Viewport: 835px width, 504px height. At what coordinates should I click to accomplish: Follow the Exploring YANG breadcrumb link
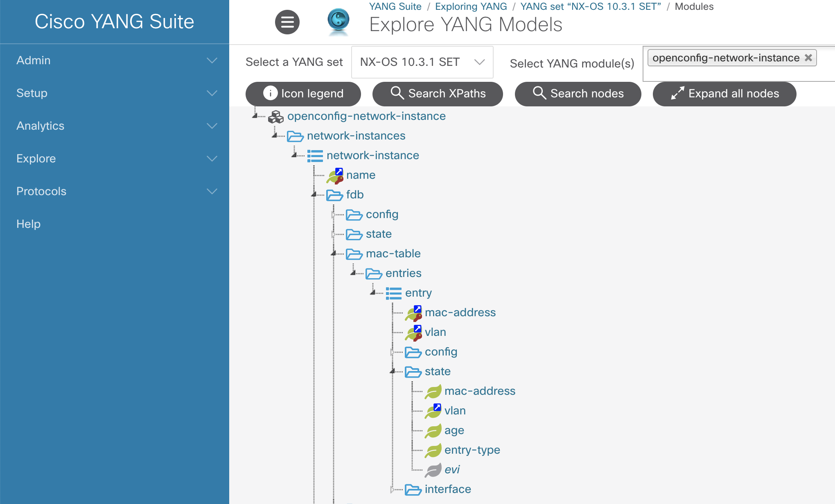[x=471, y=7]
